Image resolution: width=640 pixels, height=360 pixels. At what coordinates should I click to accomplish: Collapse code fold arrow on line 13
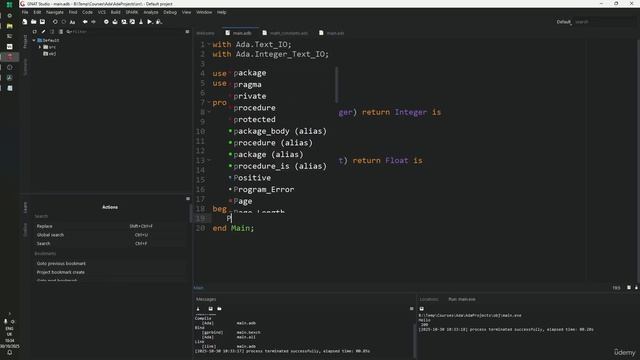click(x=209, y=160)
